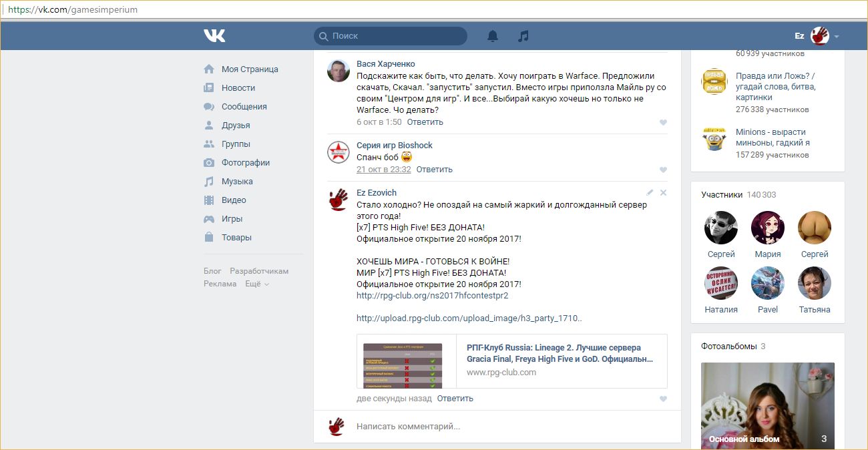Image resolution: width=868 pixels, height=450 pixels.
Task: Open Сообщения in sidebar
Action: click(244, 107)
